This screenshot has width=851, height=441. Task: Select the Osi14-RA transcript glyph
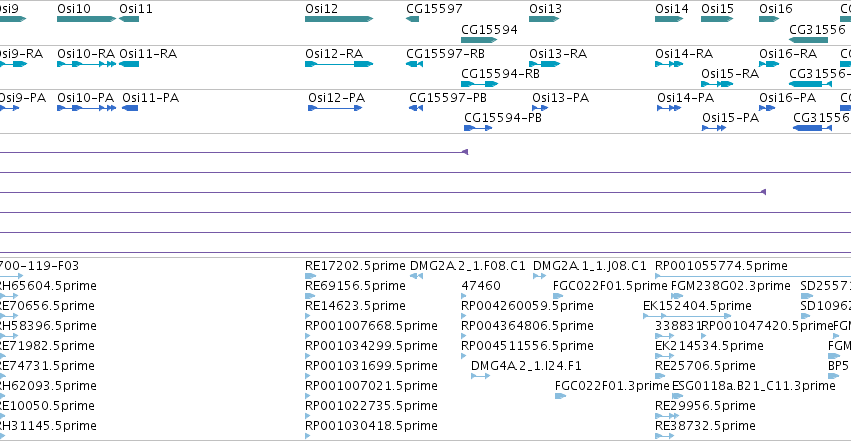coord(669,64)
